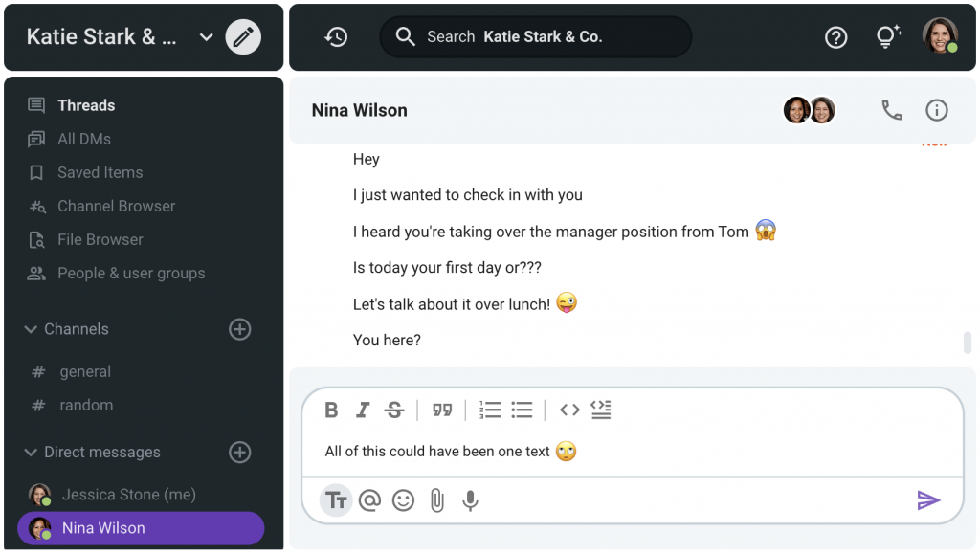Click the compose new message pencil icon
This screenshot has height=554, width=980.
click(x=243, y=37)
